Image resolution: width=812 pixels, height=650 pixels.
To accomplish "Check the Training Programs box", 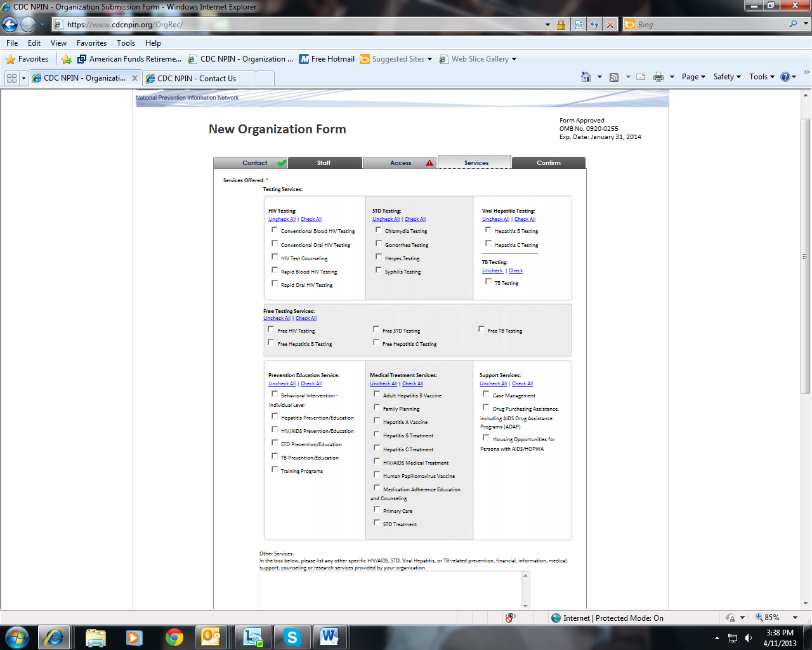I will [275, 470].
